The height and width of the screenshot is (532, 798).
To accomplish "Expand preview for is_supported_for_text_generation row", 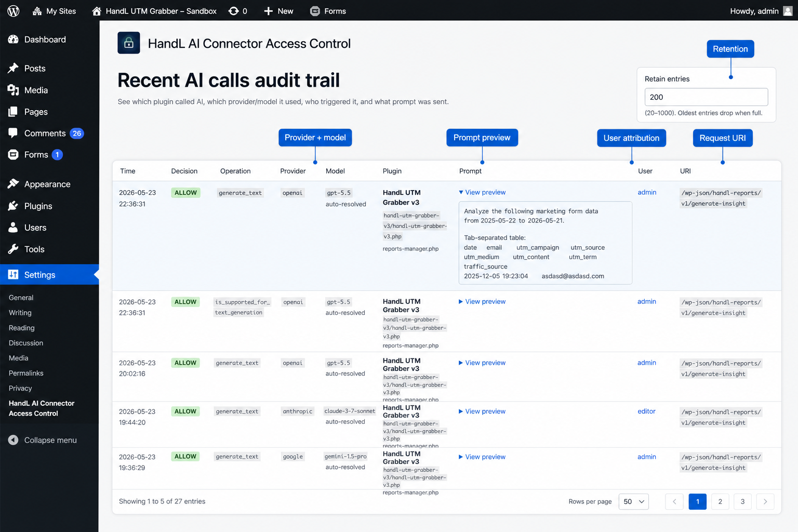I will (x=482, y=301).
